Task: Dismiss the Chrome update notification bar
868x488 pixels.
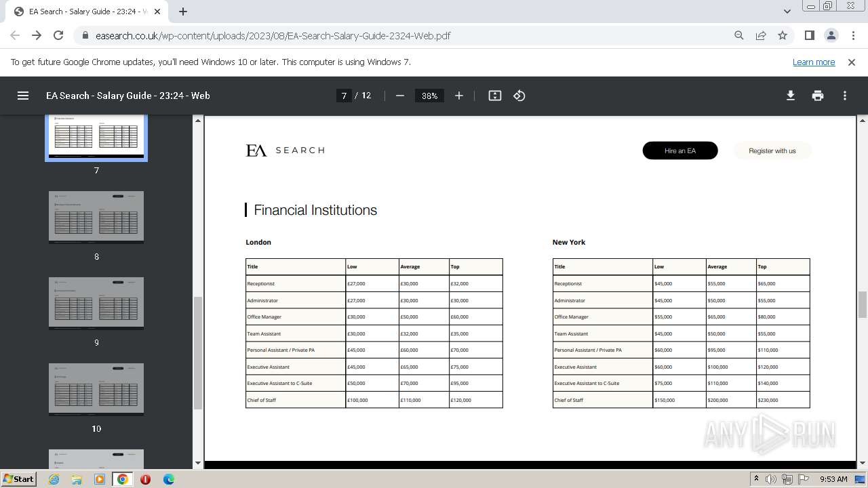Action: [852, 62]
